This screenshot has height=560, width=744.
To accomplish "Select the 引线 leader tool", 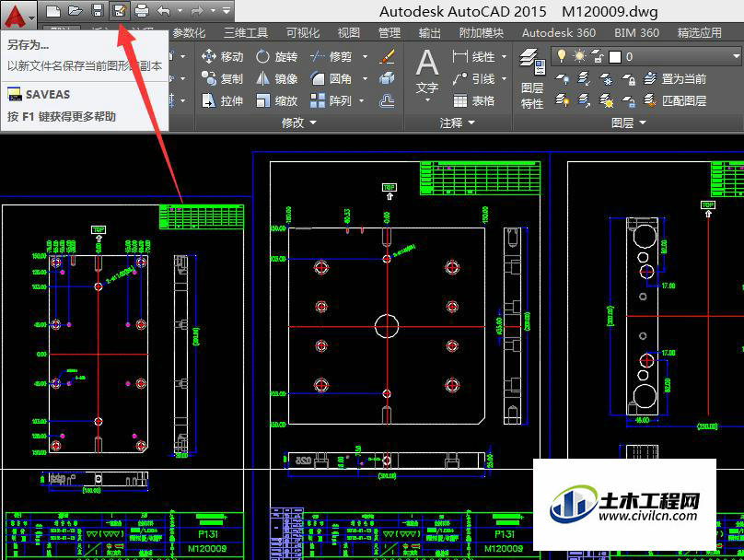I will 473,78.
